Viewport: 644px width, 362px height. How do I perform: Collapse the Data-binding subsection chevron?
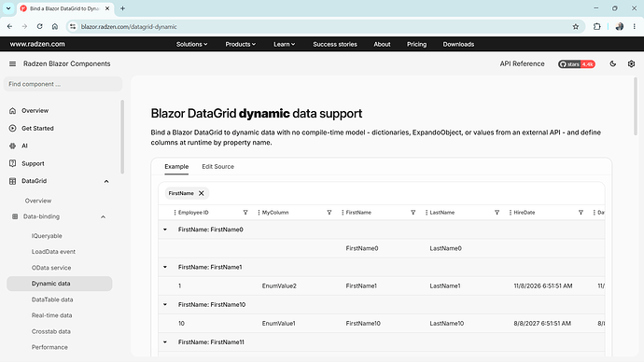click(103, 216)
